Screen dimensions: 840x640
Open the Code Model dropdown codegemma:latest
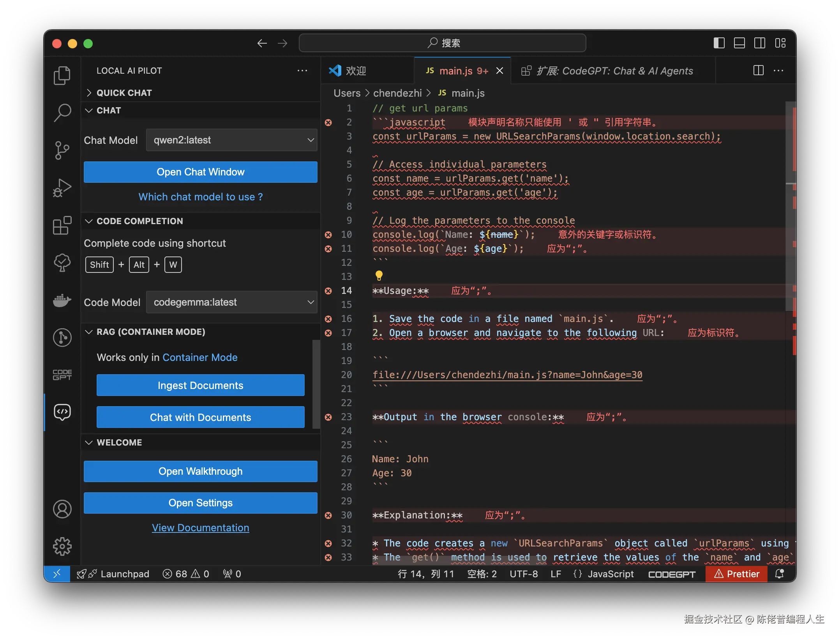[232, 302]
